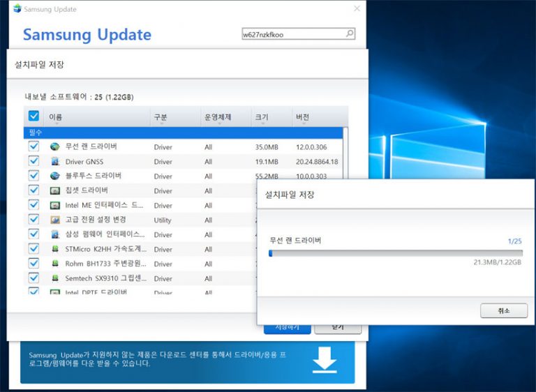The image size is (536, 392).
Task: Click the STMicro K2HH row name
Action: click(x=106, y=249)
